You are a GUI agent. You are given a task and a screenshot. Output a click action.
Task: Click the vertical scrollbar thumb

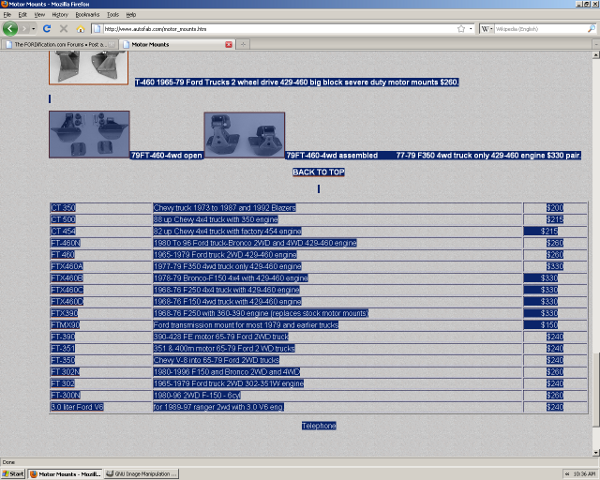pos(596,390)
